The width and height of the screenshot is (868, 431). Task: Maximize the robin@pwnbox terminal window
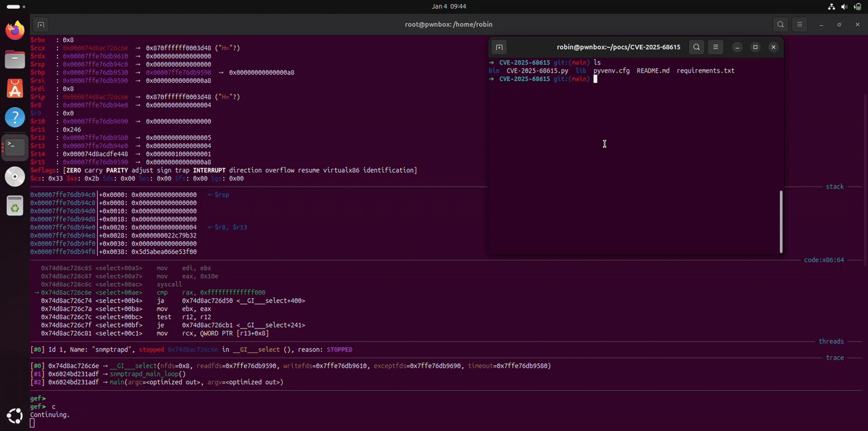pos(755,48)
